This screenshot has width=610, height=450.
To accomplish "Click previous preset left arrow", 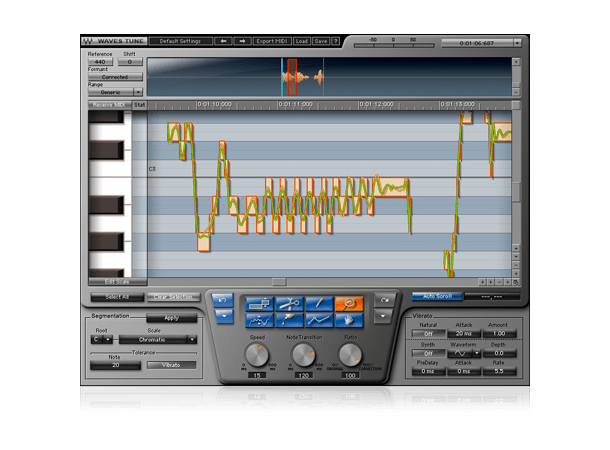I will [x=223, y=41].
